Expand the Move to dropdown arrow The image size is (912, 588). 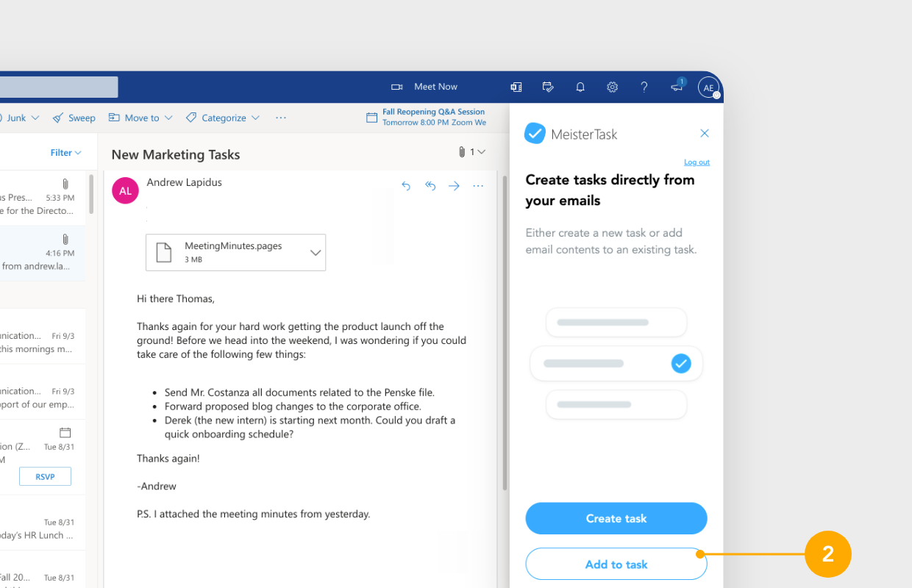[x=168, y=118]
